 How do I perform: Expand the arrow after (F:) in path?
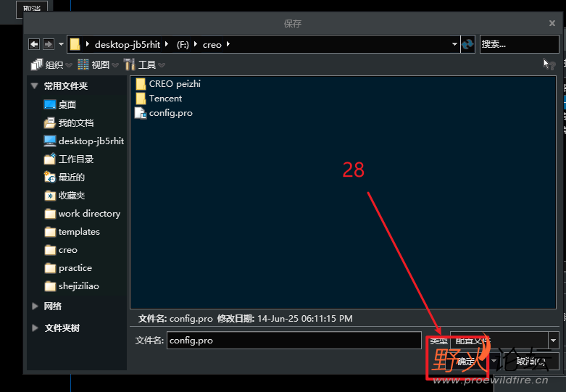pos(196,44)
